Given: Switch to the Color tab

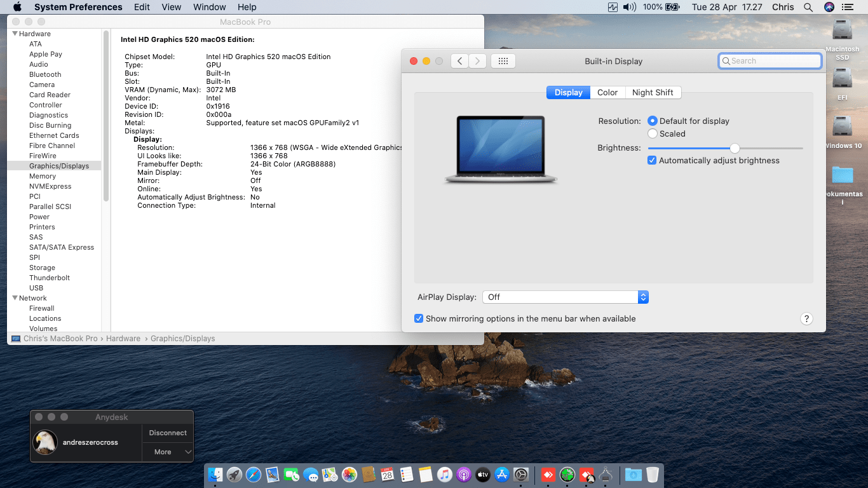Looking at the screenshot, I should [607, 92].
